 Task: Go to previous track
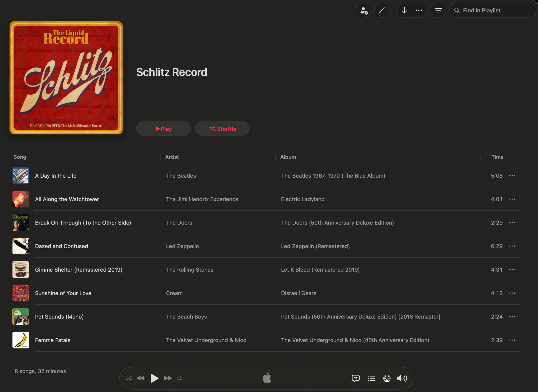pyautogui.click(x=141, y=378)
